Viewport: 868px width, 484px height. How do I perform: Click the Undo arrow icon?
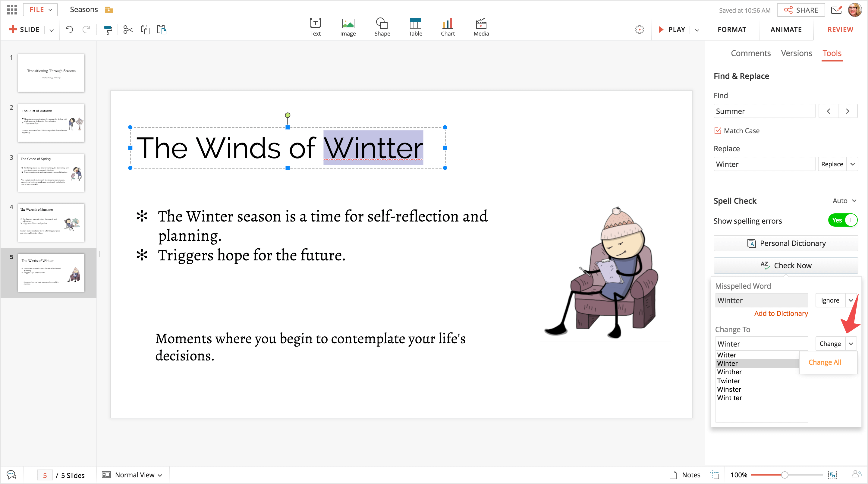(69, 30)
